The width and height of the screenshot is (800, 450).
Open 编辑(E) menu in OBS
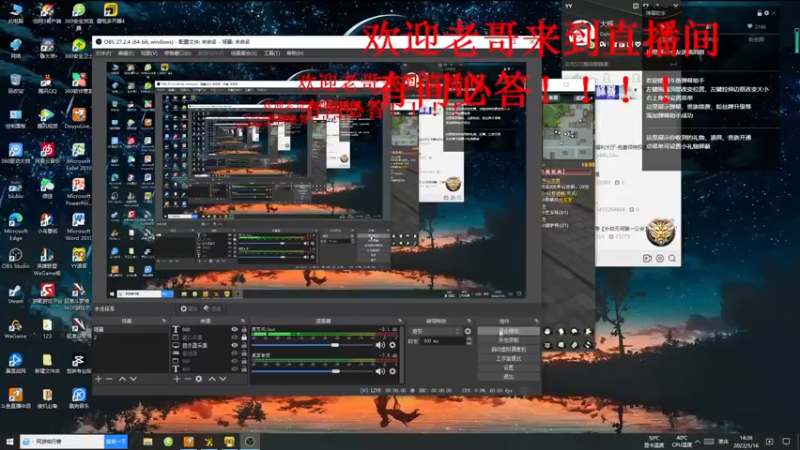pos(126,53)
